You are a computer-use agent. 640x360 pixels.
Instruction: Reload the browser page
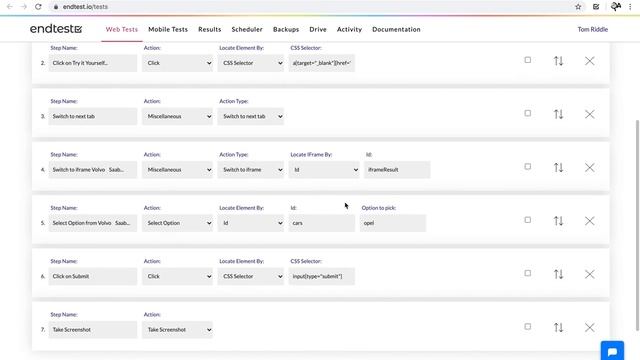click(x=38, y=7)
